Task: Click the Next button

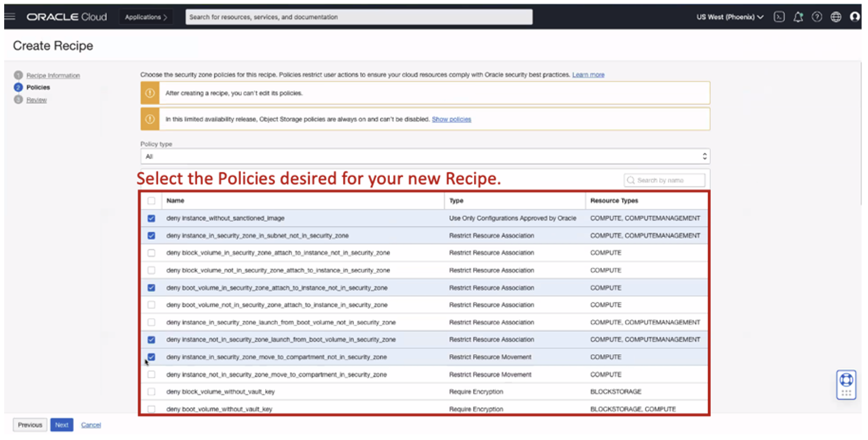Action: pos(61,425)
